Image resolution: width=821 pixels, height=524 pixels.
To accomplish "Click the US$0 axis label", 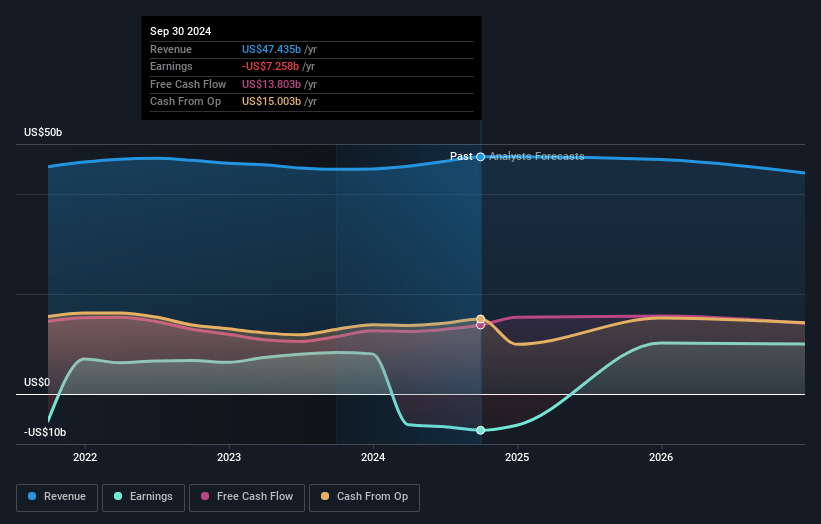I will click(x=37, y=383).
